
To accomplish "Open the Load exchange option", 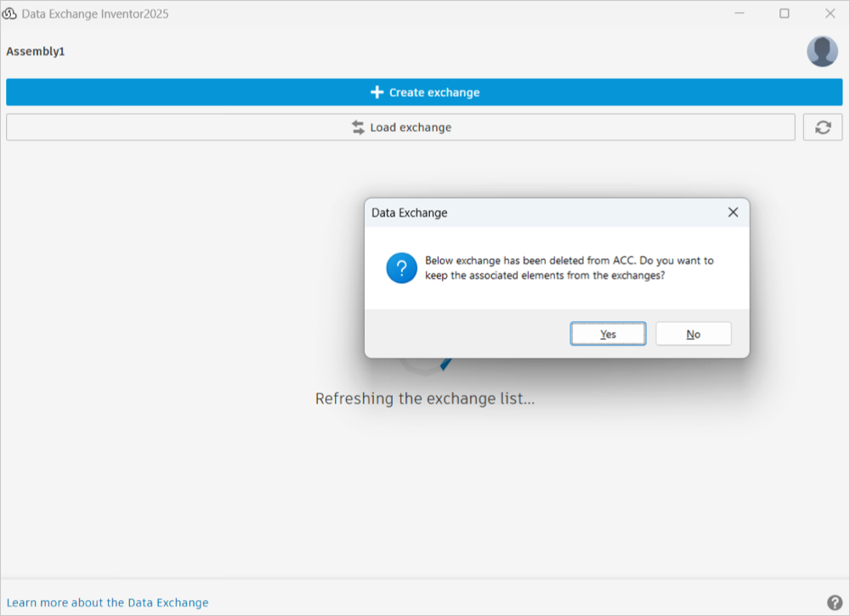I will pyautogui.click(x=400, y=127).
